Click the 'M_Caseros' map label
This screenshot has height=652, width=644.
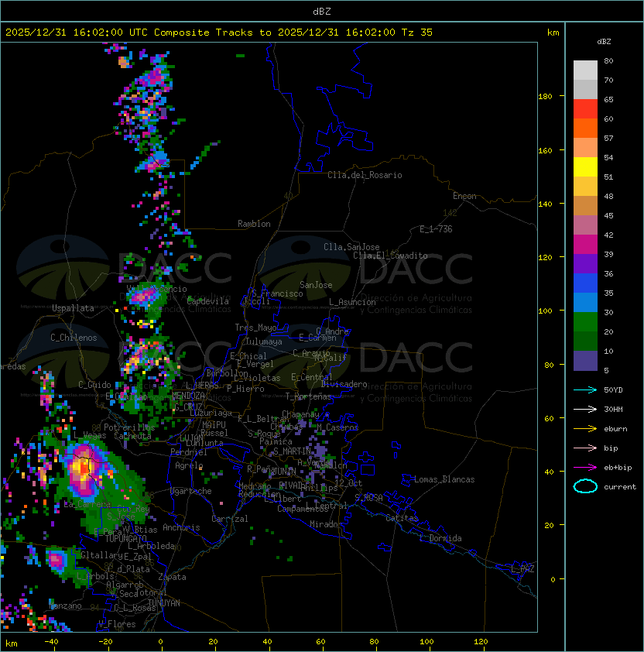click(337, 427)
